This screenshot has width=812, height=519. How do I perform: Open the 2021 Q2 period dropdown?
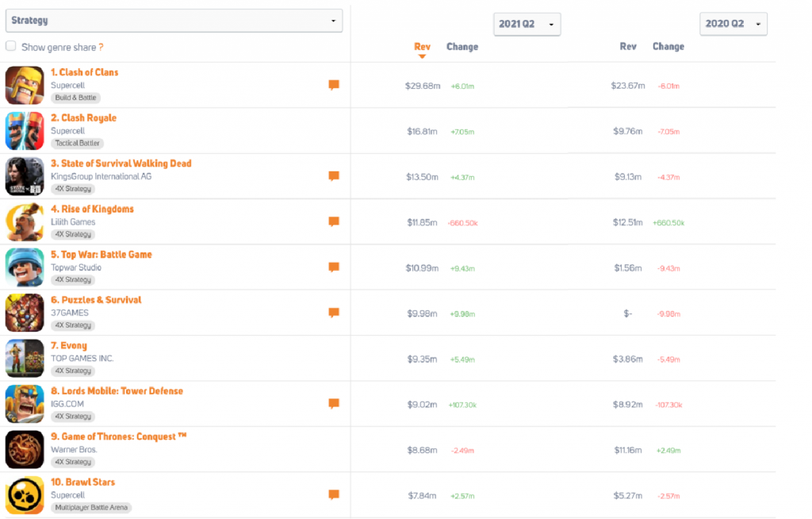click(527, 25)
